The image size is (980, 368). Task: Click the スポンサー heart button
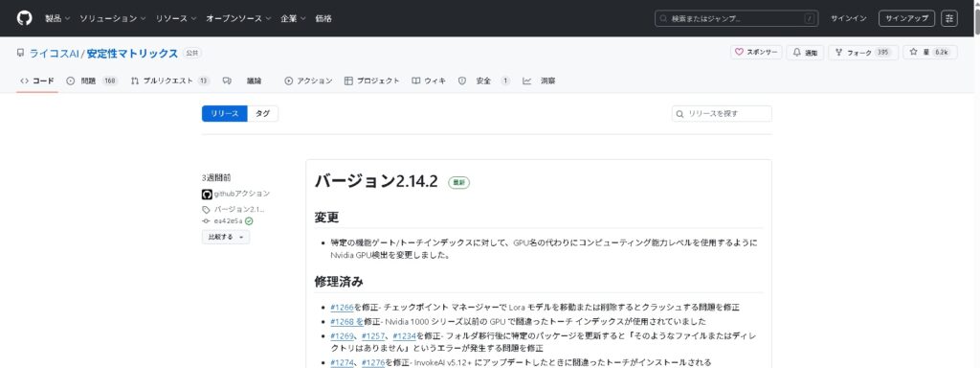[x=756, y=53]
